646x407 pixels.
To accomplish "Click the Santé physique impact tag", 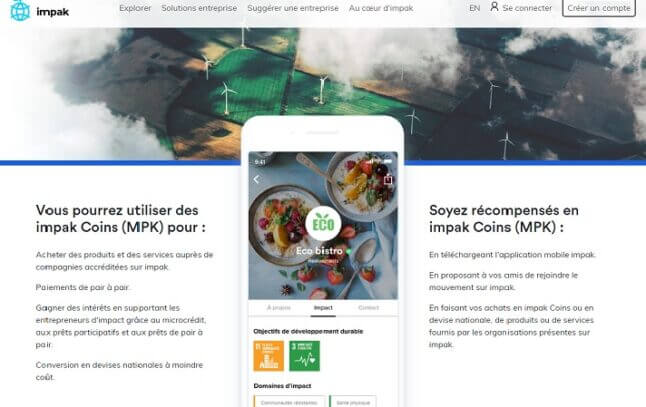I will click(x=353, y=402).
